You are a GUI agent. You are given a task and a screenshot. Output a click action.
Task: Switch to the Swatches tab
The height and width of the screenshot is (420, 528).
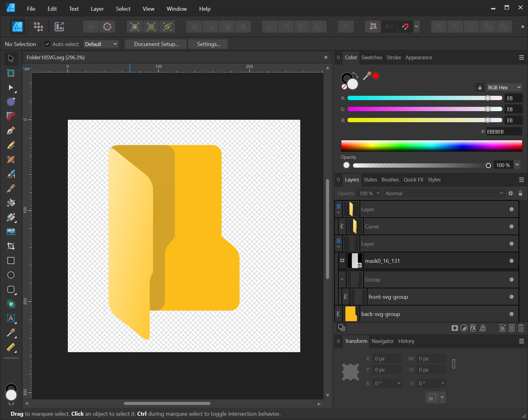(x=372, y=57)
